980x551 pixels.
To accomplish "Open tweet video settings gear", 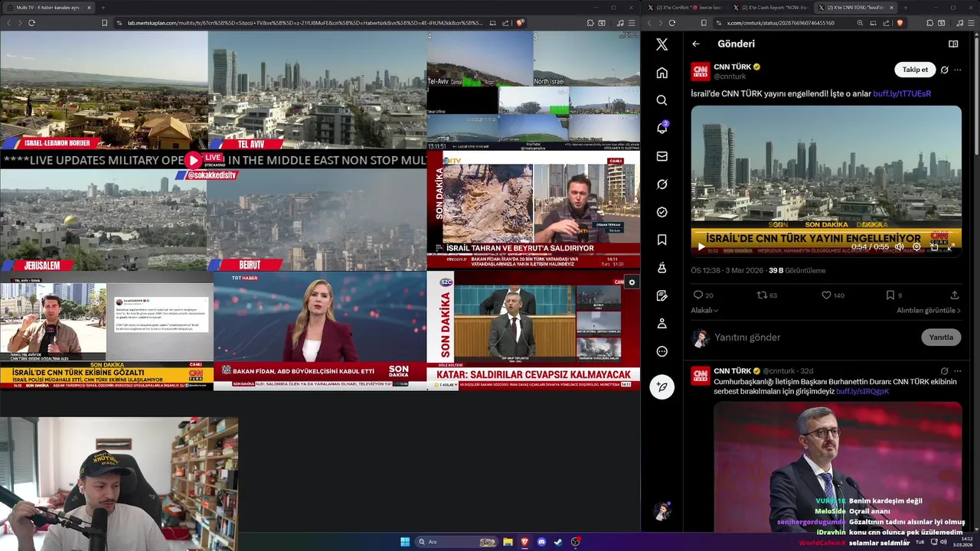I will 916,246.
